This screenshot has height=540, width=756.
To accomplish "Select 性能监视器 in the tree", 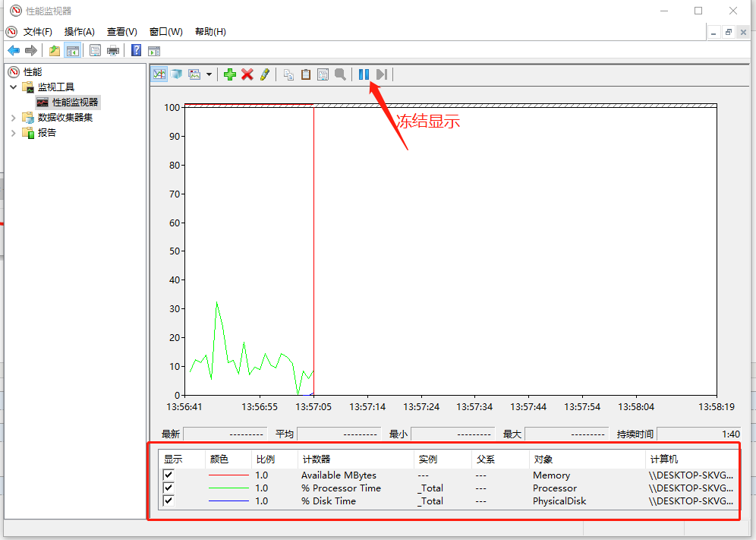I will [74, 103].
